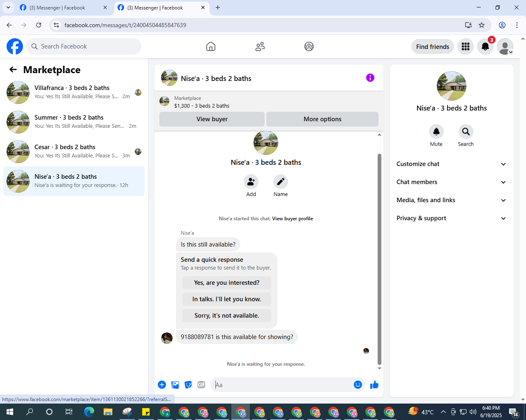Choose a GIF in the composer
Screen dimensions: 526x420
point(201,385)
